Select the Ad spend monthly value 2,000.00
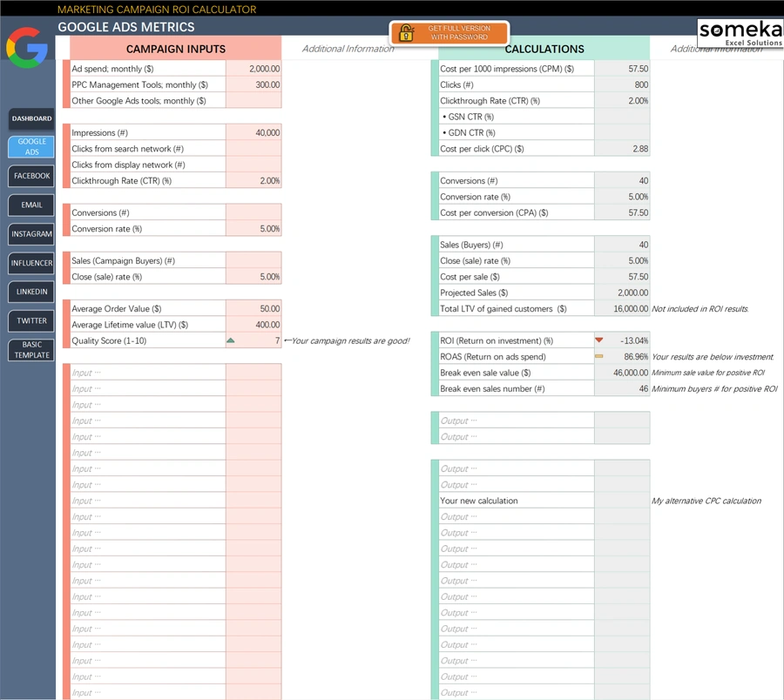 (253, 69)
